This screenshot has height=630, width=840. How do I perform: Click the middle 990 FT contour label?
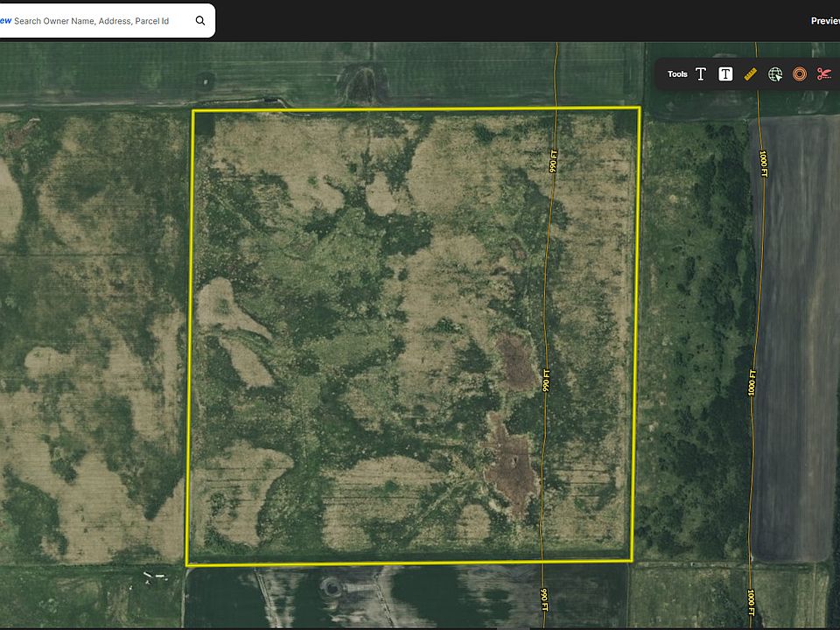(x=546, y=381)
